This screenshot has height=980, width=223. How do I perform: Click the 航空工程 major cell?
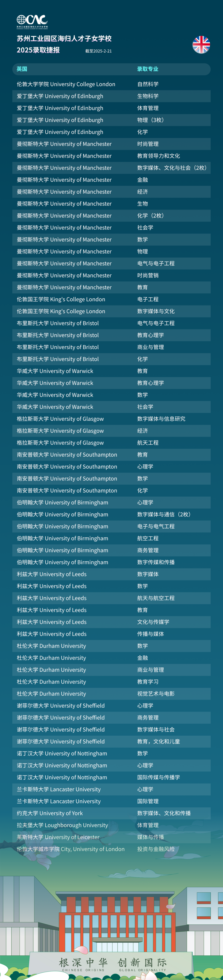pos(148,538)
